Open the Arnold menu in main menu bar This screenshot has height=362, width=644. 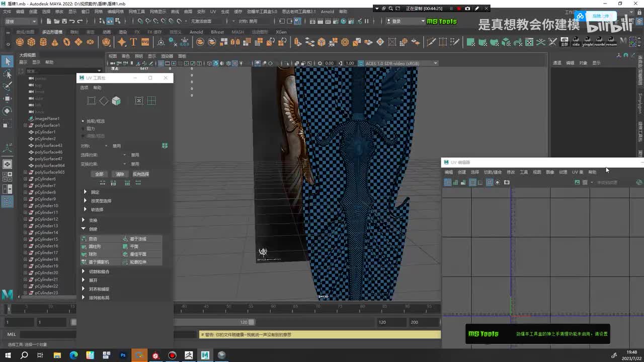[x=328, y=12]
